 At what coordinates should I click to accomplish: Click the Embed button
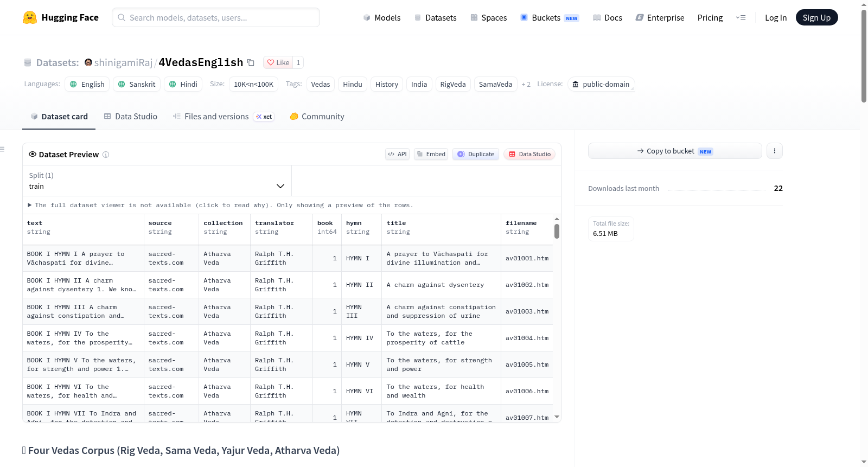[x=431, y=154]
